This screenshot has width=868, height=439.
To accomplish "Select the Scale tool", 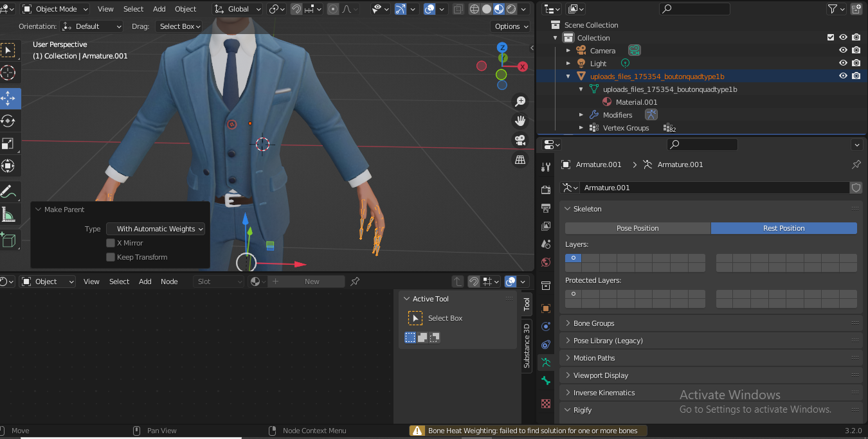I will [8, 143].
